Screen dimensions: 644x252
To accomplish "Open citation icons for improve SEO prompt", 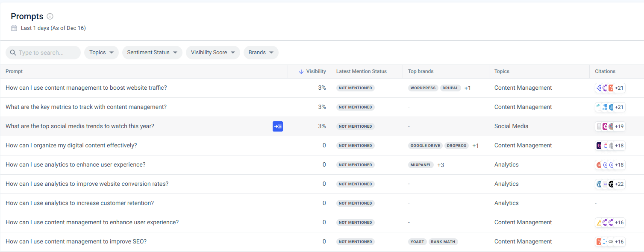I will coord(610,242).
